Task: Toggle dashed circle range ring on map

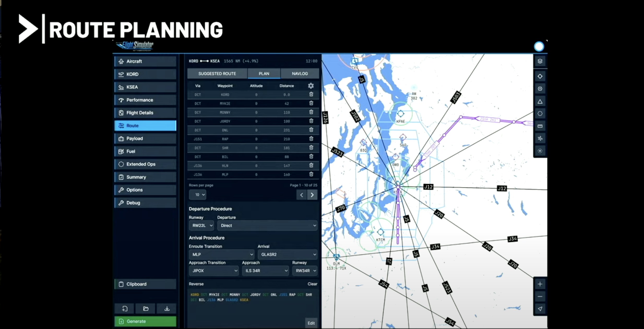Action: click(x=540, y=114)
